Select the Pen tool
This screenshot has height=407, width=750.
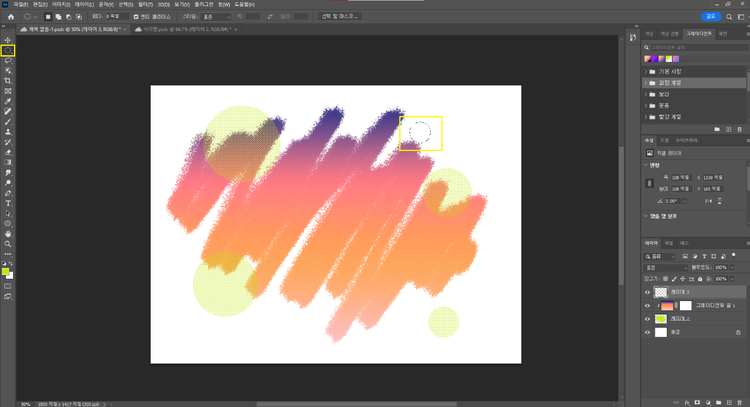[8, 193]
